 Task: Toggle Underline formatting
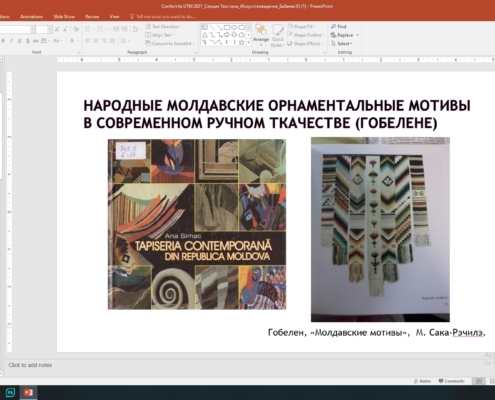tap(19, 41)
